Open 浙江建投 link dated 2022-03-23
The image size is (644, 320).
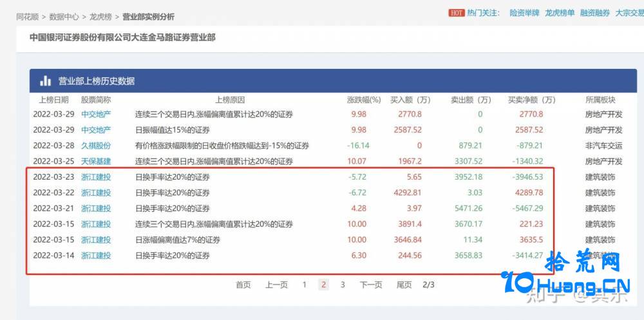(x=96, y=177)
